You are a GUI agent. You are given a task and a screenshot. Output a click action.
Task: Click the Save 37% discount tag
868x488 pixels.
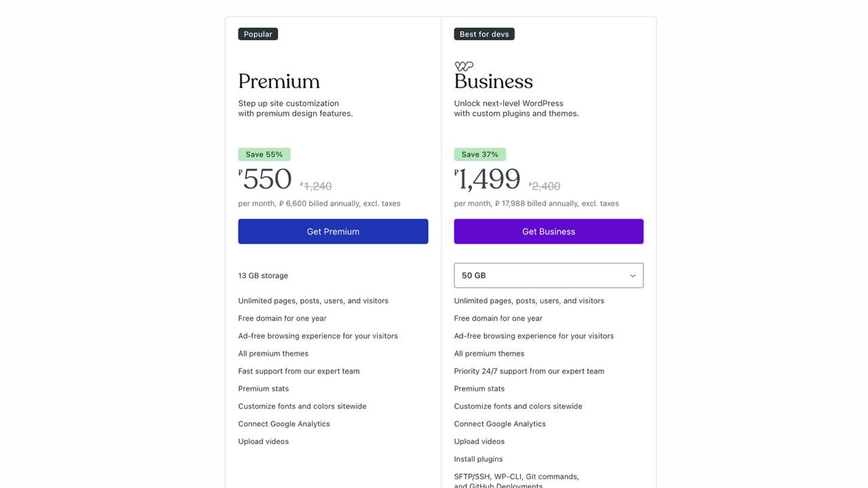point(479,155)
